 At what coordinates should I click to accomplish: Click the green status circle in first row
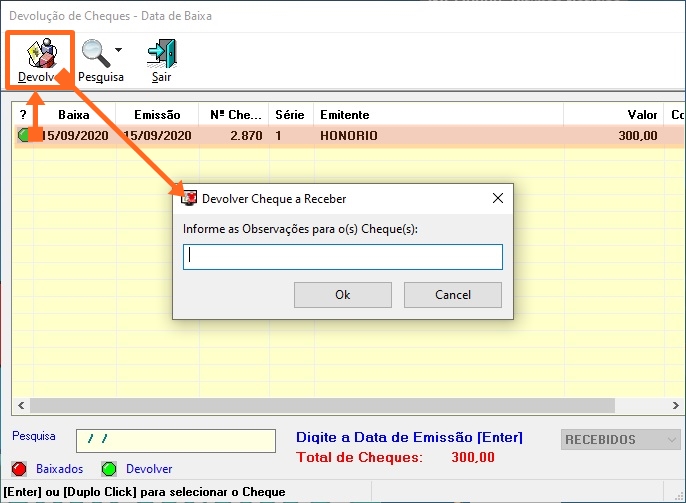click(24, 136)
